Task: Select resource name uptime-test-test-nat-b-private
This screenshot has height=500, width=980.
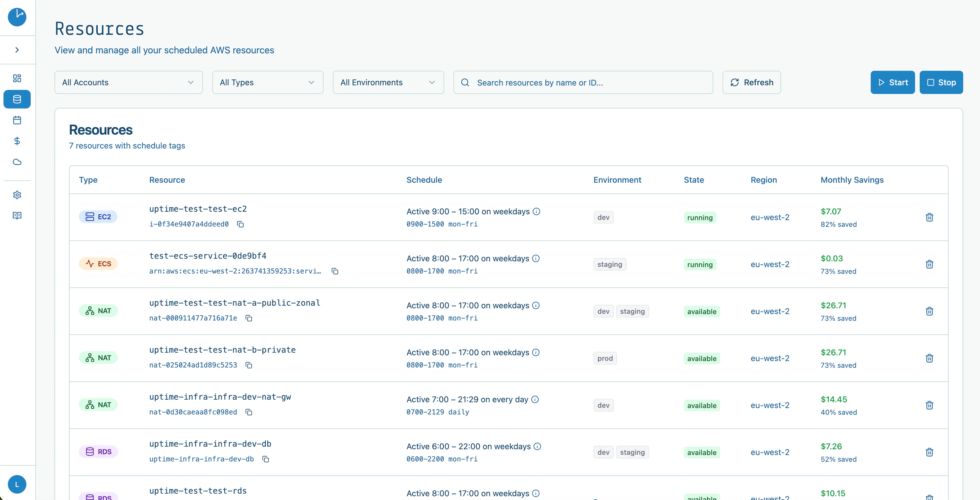Action: tap(222, 350)
